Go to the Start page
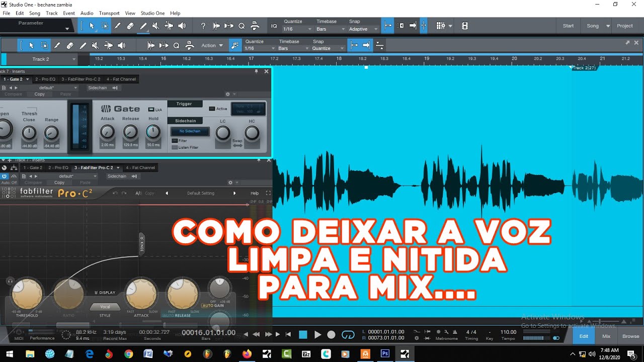Image resolution: width=644 pixels, height=362 pixels. pyautogui.click(x=568, y=26)
